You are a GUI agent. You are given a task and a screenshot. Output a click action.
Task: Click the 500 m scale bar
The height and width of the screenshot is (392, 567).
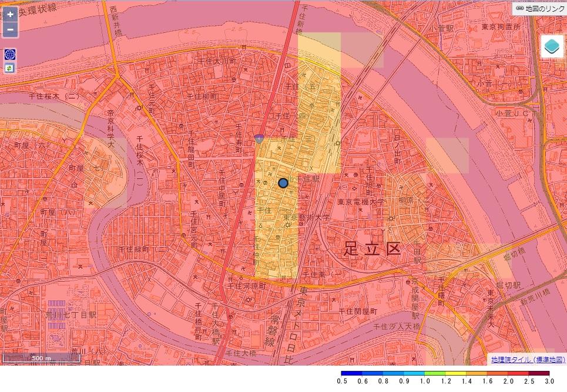pos(41,358)
